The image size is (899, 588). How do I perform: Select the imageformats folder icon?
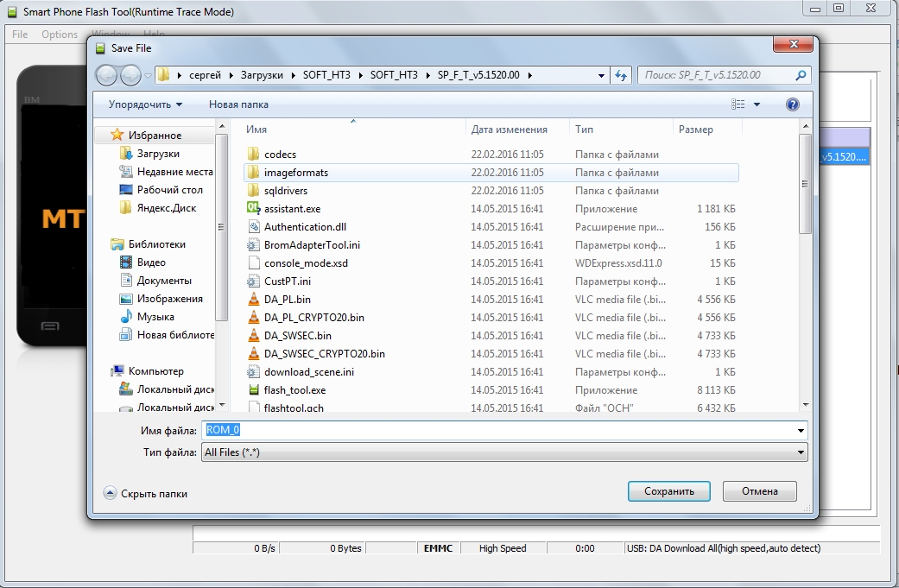coord(253,173)
